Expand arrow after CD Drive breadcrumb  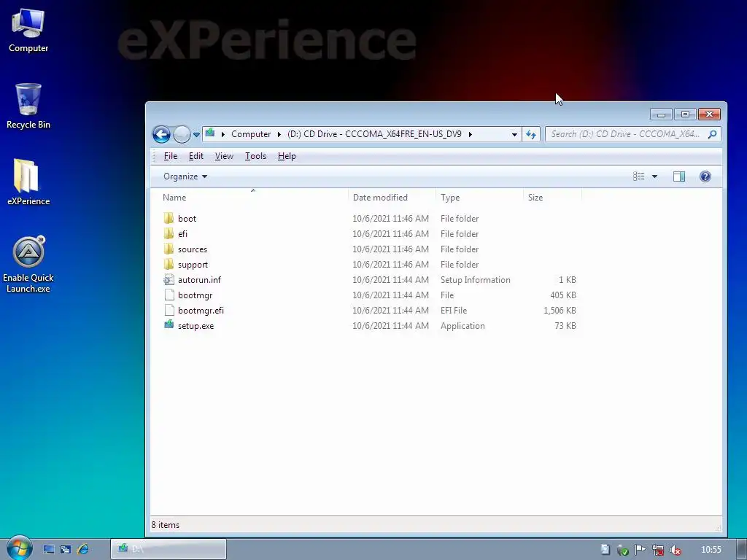(x=471, y=134)
